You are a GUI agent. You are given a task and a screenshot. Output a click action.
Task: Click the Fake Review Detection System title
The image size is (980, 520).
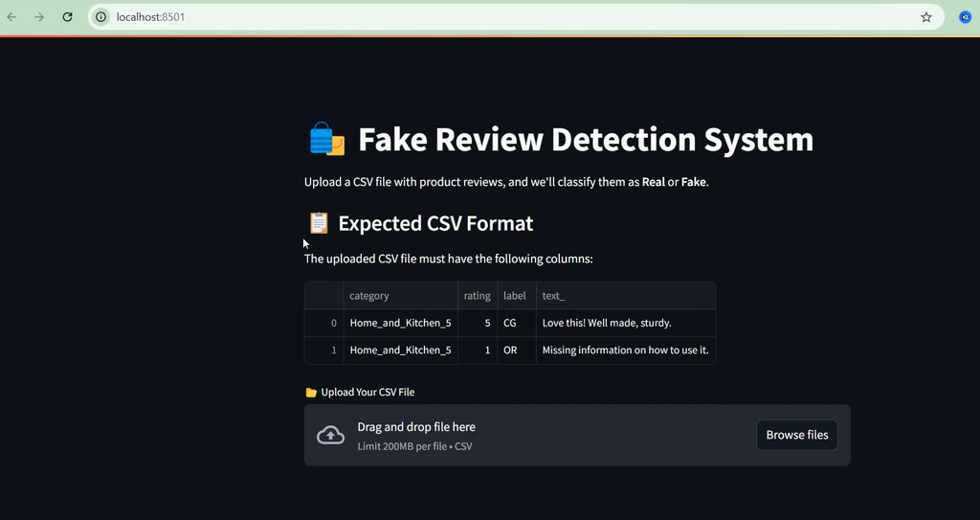pyautogui.click(x=586, y=139)
